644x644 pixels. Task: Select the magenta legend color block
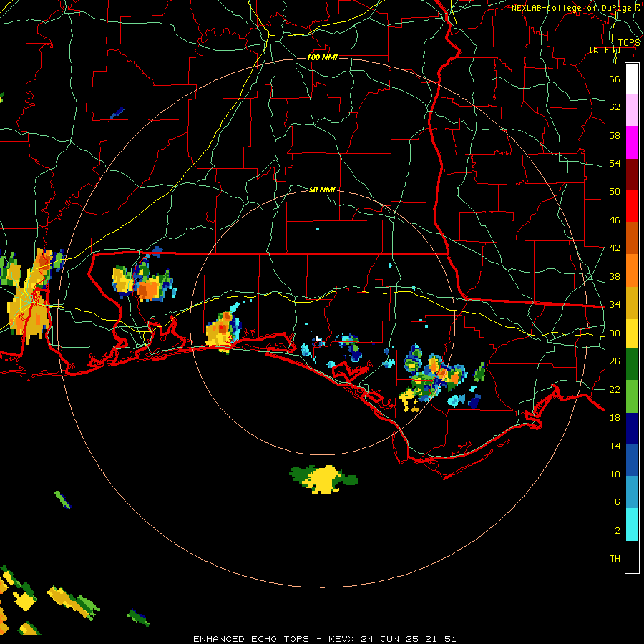[632, 142]
